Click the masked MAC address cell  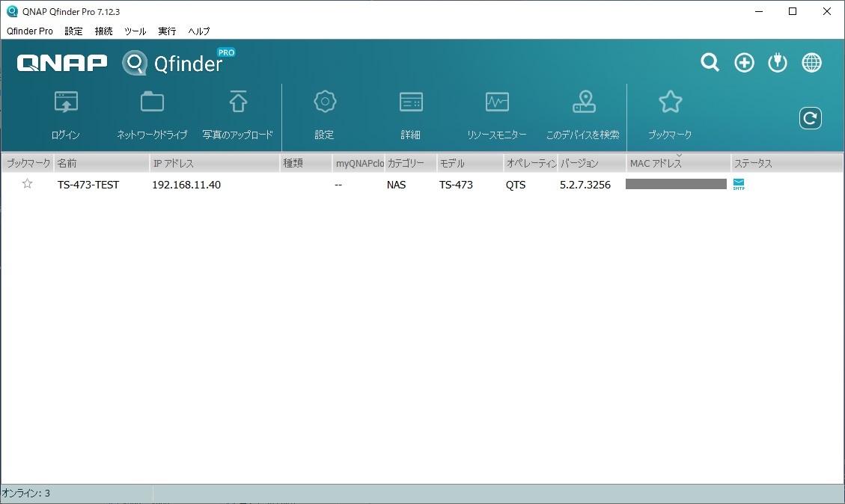tap(676, 184)
